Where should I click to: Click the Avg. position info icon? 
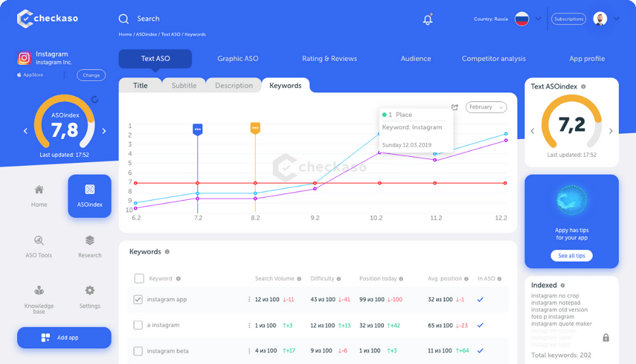(466, 279)
